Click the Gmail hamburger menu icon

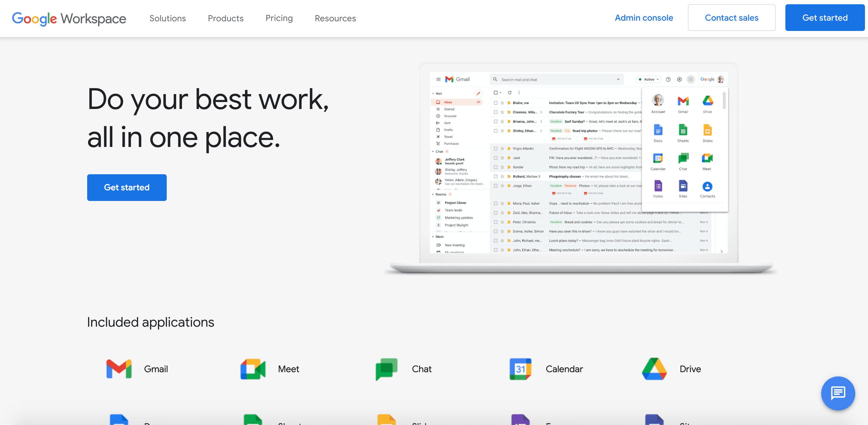click(x=438, y=80)
